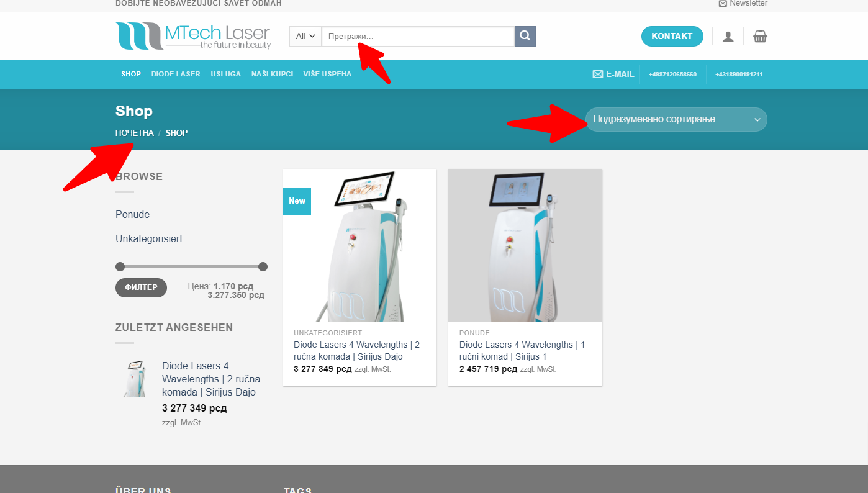Viewport: 868px width, 493px height.
Task: Open the NAŠI KUPCI menu item
Action: coord(272,74)
